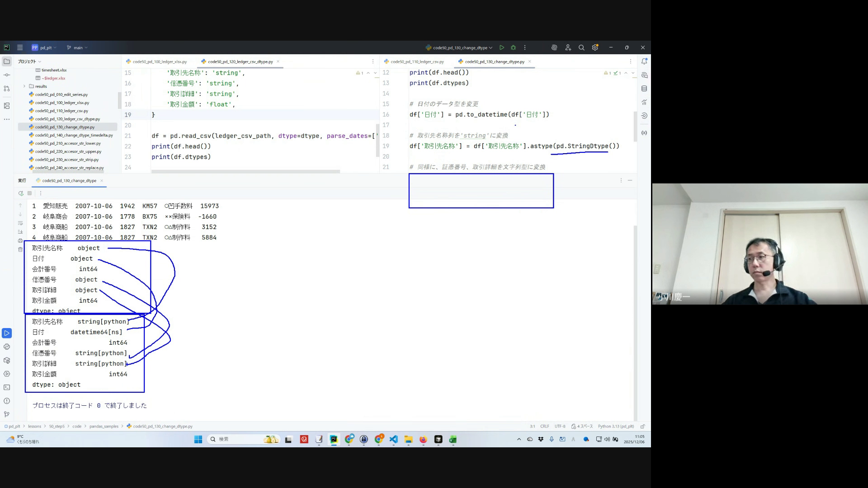Click the Rerun icon in the Run panel
868x488 pixels.
21,193
